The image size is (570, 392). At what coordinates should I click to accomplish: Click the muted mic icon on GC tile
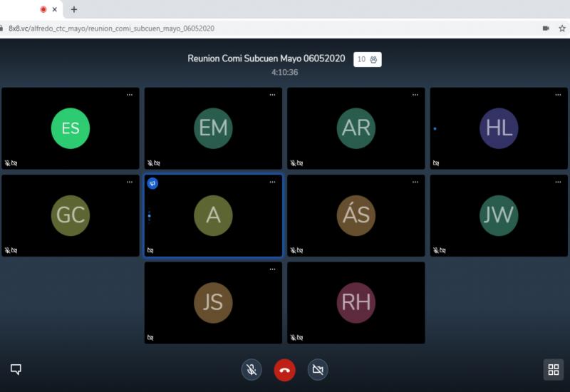click(x=7, y=250)
